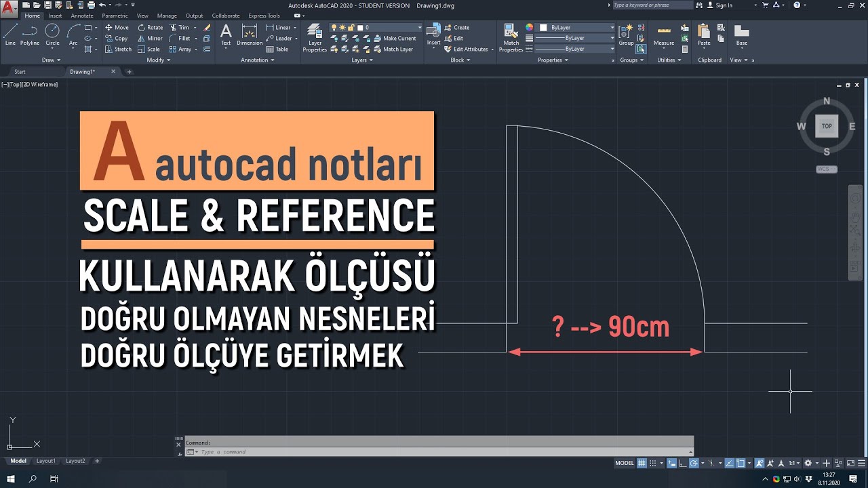Screen dimensions: 868x488
Task: Toggle isometric drafting in status bar
Action: [x=711, y=463]
